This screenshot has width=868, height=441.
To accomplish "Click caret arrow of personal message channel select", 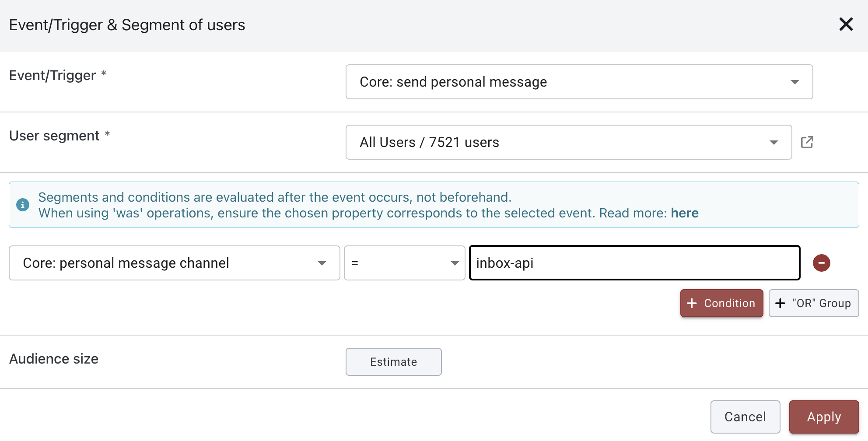I will click(x=322, y=263).
